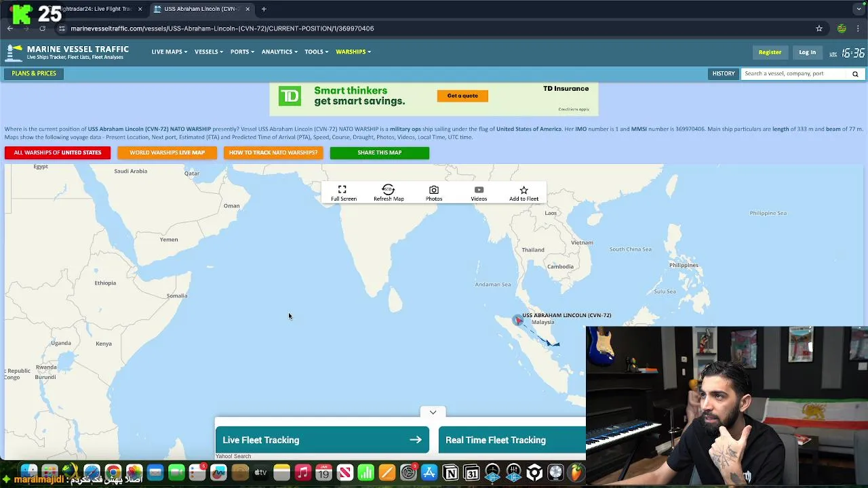
Task: Click the Refresh Map icon
Action: (389, 190)
